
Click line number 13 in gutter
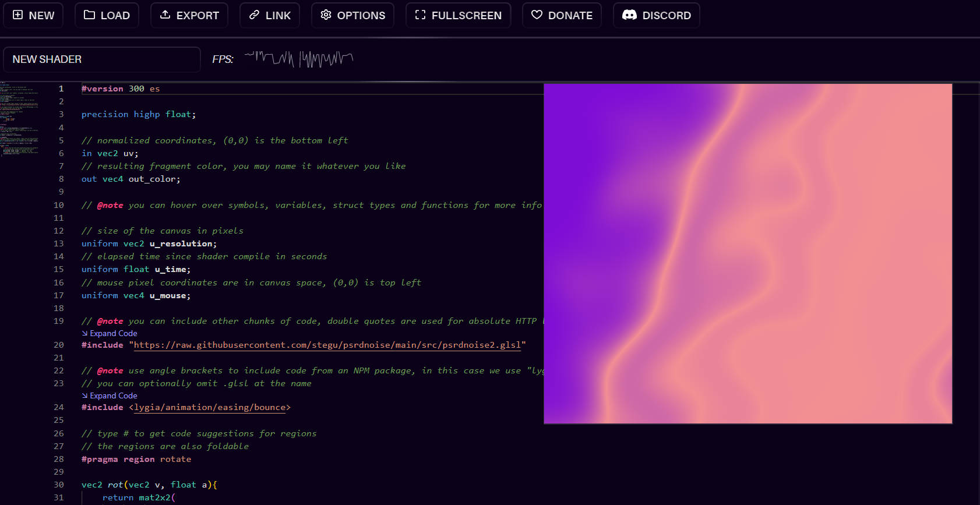[x=59, y=243]
